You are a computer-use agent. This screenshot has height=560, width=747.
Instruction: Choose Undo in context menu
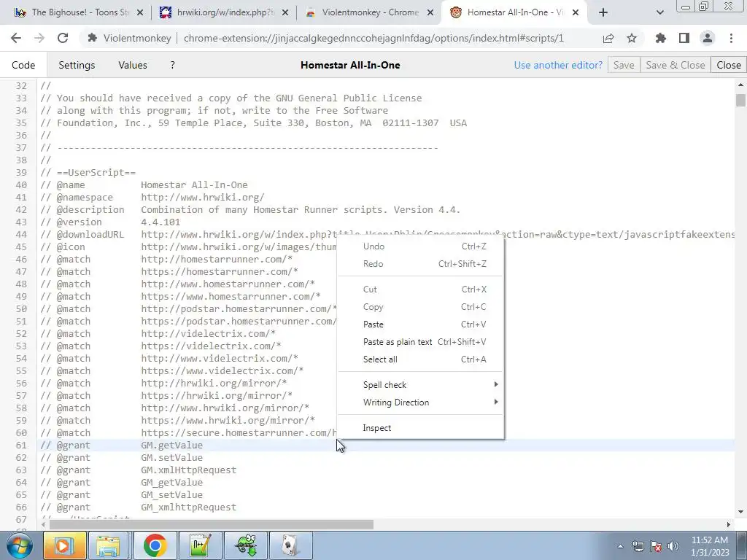(420, 246)
